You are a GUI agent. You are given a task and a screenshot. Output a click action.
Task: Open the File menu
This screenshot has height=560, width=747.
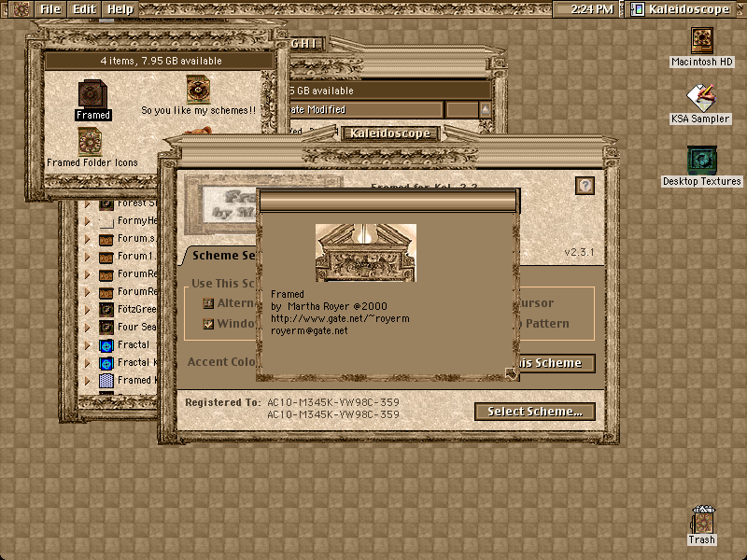tap(50, 9)
